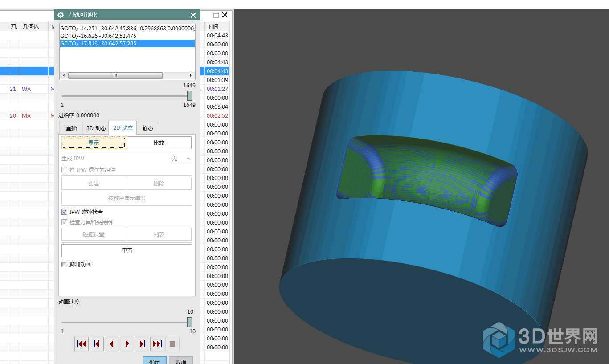The height and width of the screenshot is (364, 609).
Task: Click the 00:01:39 time cell
Action: point(217,80)
